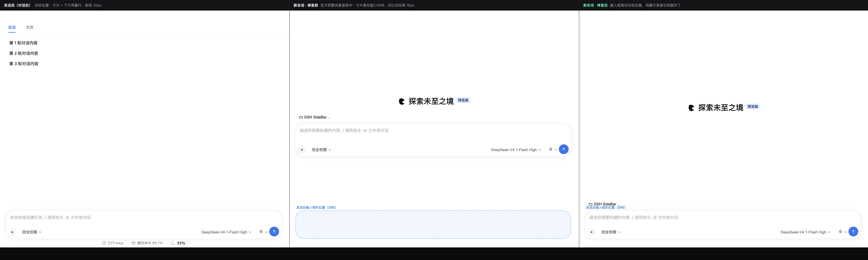Switch to the 会话 tab
The width and height of the screenshot is (868, 260).
[x=12, y=28]
